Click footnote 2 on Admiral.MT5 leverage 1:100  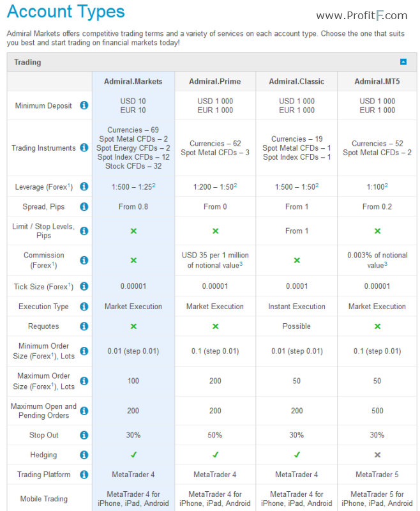pyautogui.click(x=386, y=185)
